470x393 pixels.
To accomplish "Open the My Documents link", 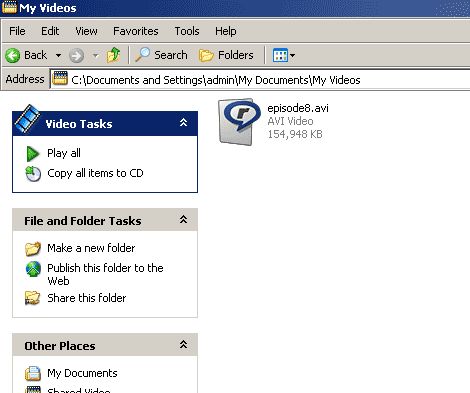I will point(82,373).
